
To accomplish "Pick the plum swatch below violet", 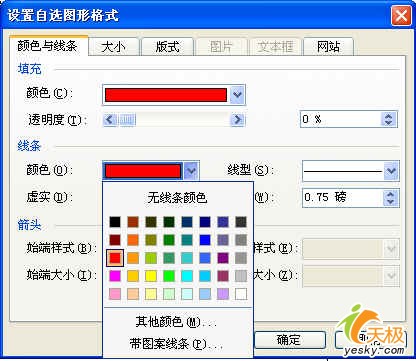I will (223, 276).
